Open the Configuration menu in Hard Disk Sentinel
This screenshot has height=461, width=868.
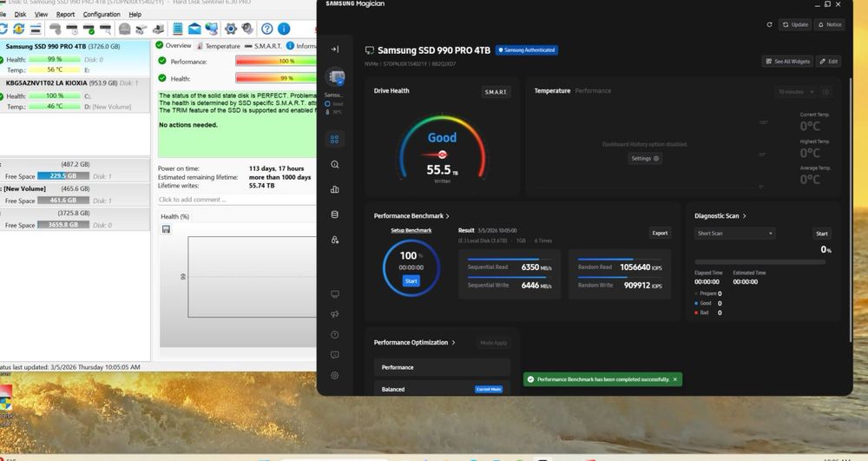pyautogui.click(x=102, y=15)
